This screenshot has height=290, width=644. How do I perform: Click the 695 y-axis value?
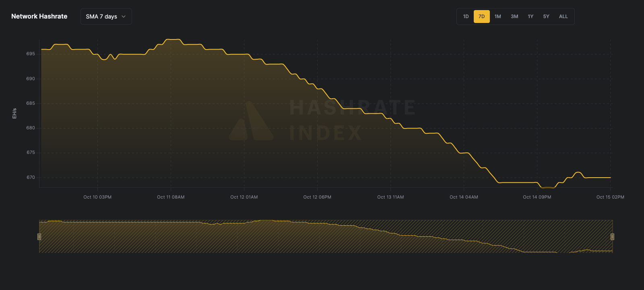tap(31, 54)
